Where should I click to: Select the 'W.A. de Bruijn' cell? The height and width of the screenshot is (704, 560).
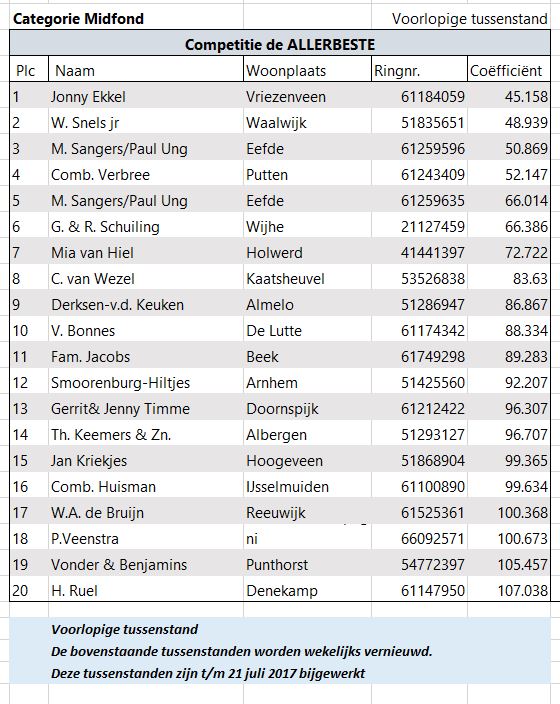pos(146,512)
